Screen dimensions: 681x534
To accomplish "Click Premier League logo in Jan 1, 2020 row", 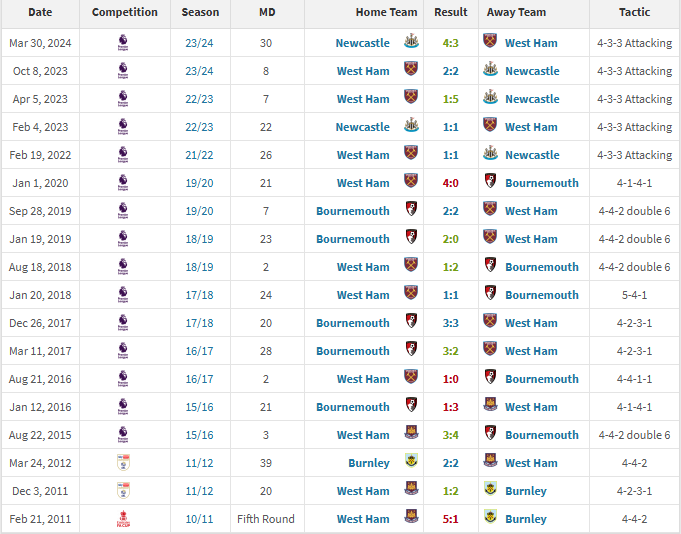I will click(x=124, y=182).
